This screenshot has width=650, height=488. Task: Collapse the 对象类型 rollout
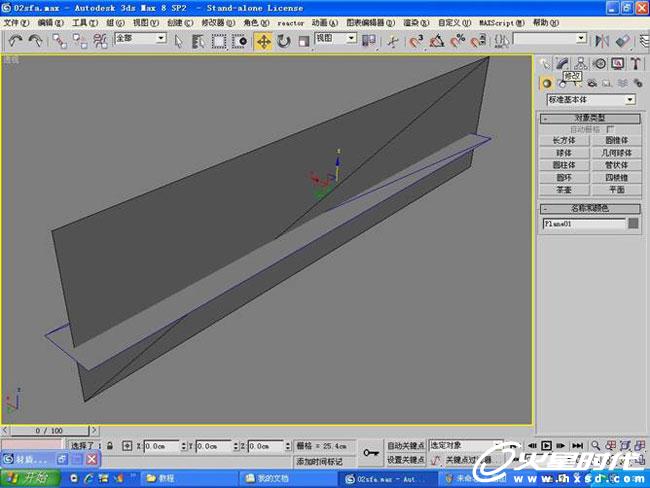(x=590, y=119)
